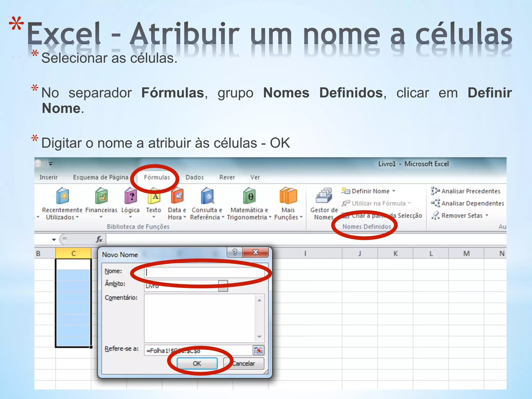Click in the Nome input field
The image size is (532, 399).
click(x=204, y=272)
